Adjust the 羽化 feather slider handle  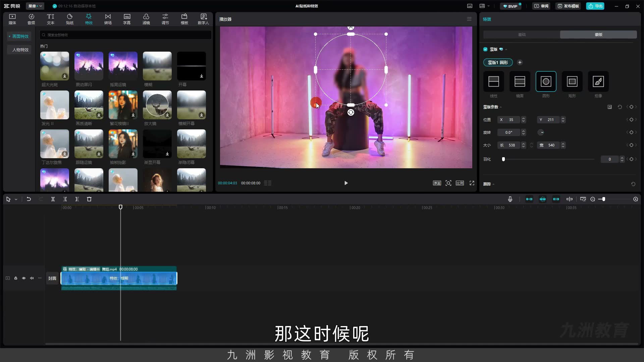503,159
